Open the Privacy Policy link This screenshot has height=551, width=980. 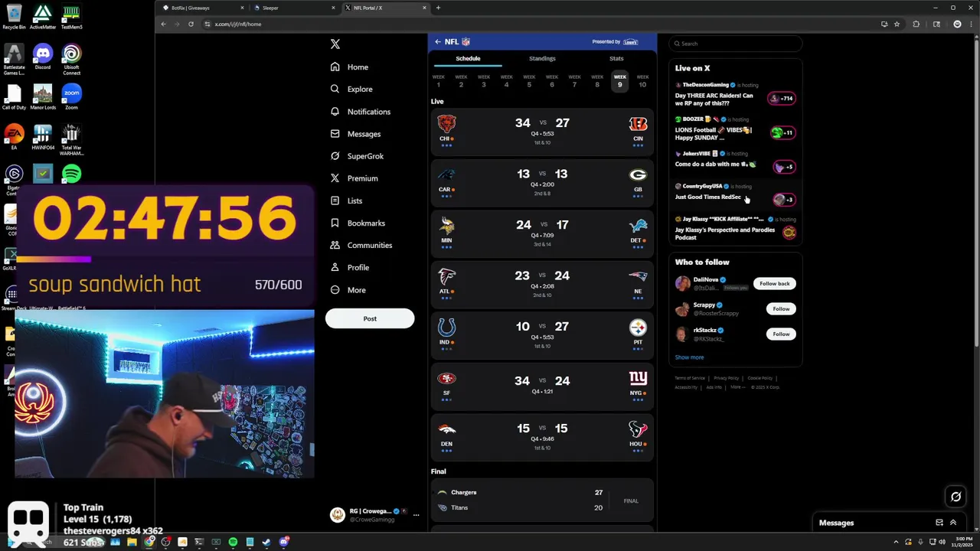click(x=727, y=378)
